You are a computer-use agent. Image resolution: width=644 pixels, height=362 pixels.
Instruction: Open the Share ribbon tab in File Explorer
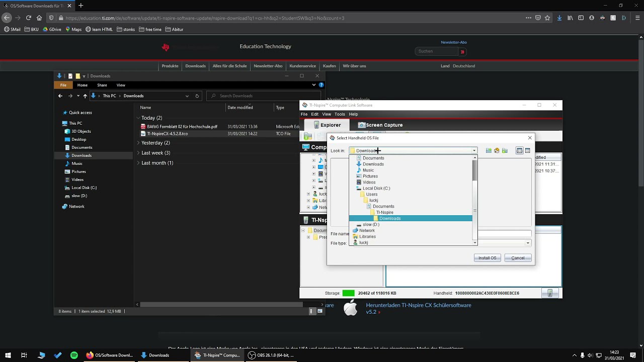point(102,85)
